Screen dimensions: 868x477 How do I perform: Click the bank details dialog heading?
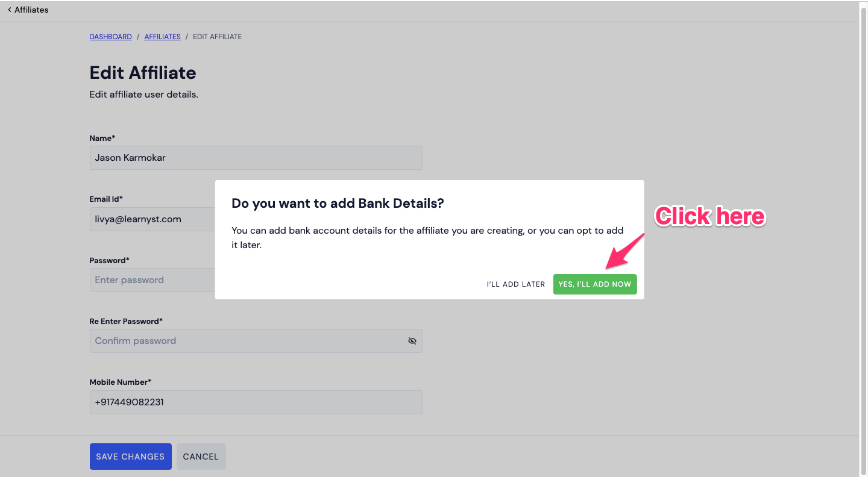338,204
